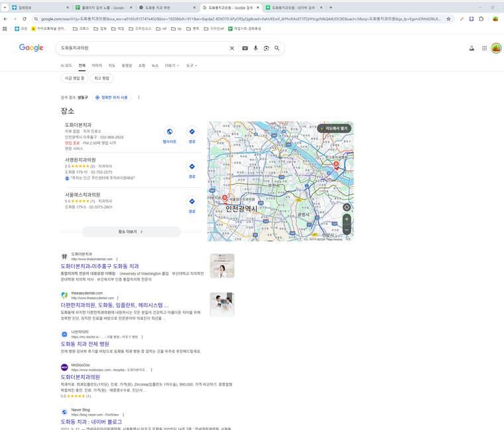Clear the search box with the X icon

click(x=231, y=48)
